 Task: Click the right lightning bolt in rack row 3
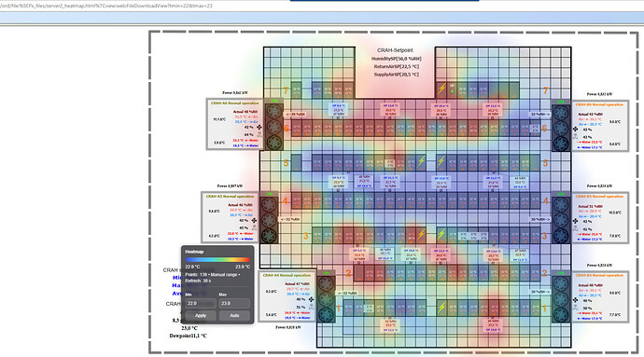(x=441, y=235)
